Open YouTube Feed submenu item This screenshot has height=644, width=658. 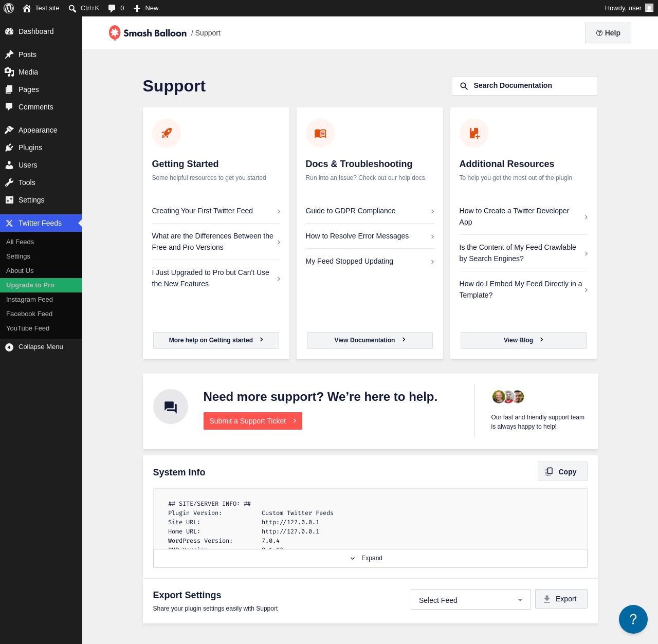click(41, 328)
